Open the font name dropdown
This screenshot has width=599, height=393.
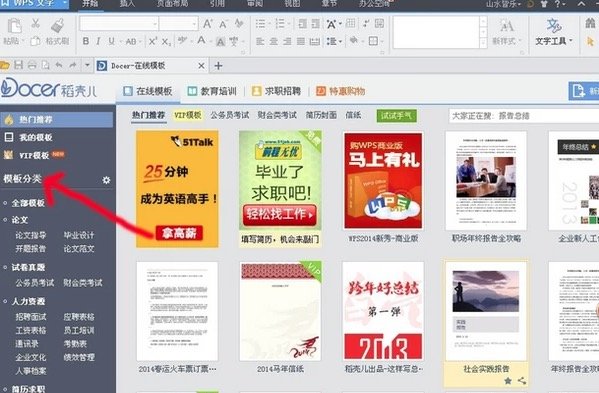tap(155, 24)
